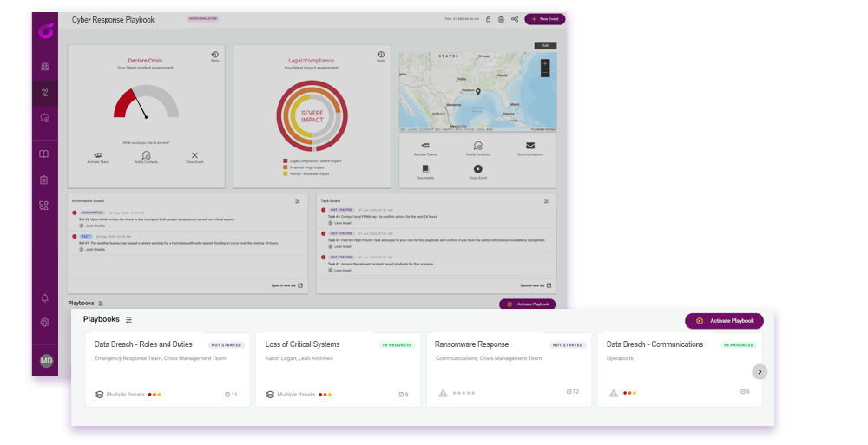Click Redo on the Legal/Compliance card
This screenshot has width=868, height=445.
click(381, 56)
